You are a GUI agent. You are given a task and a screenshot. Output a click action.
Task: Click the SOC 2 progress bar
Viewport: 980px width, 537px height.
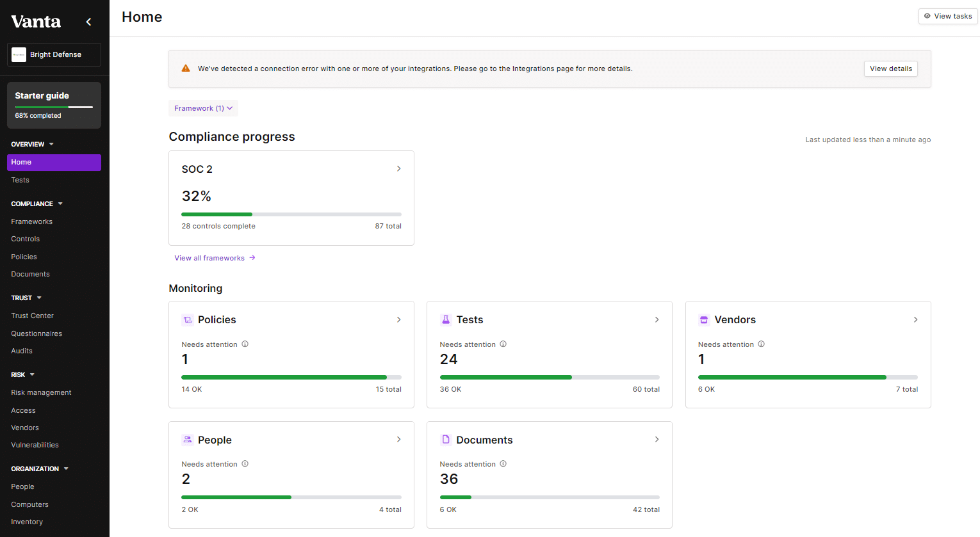(x=291, y=214)
